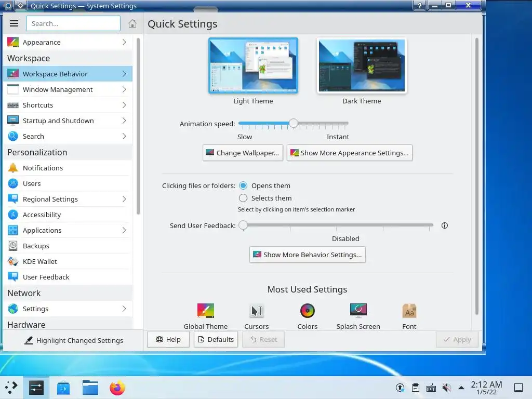Viewport: 532px width, 399px height.
Task: Expand the Appearance category chevron
Action: coord(124,42)
